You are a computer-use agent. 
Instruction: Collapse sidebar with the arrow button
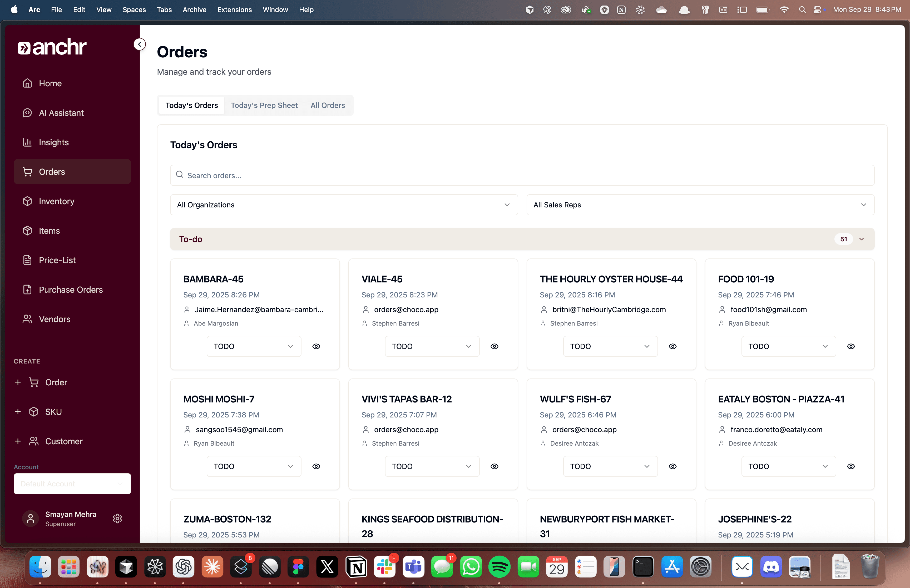[x=140, y=44]
